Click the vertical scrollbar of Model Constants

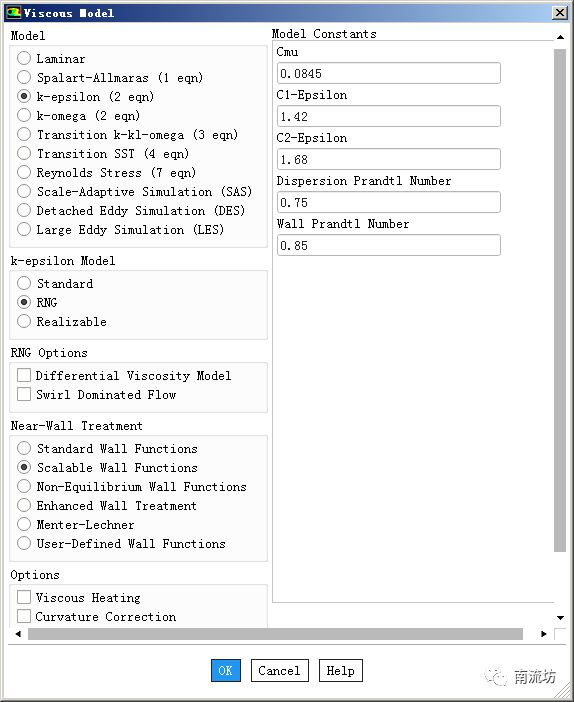(560, 300)
